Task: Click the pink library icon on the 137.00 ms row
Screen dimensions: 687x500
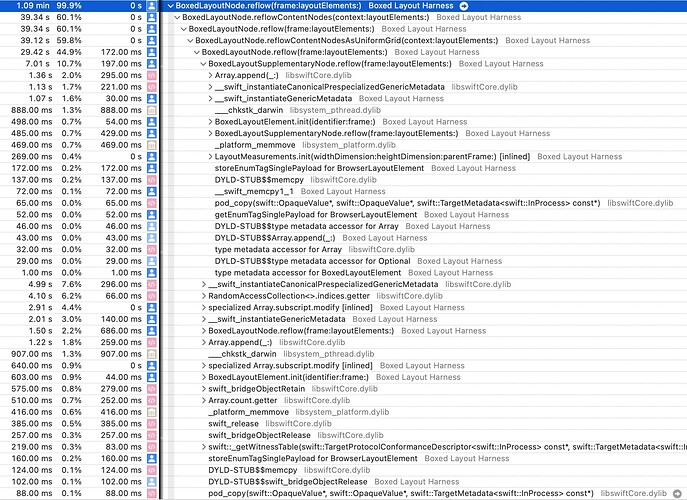Action: [x=152, y=180]
